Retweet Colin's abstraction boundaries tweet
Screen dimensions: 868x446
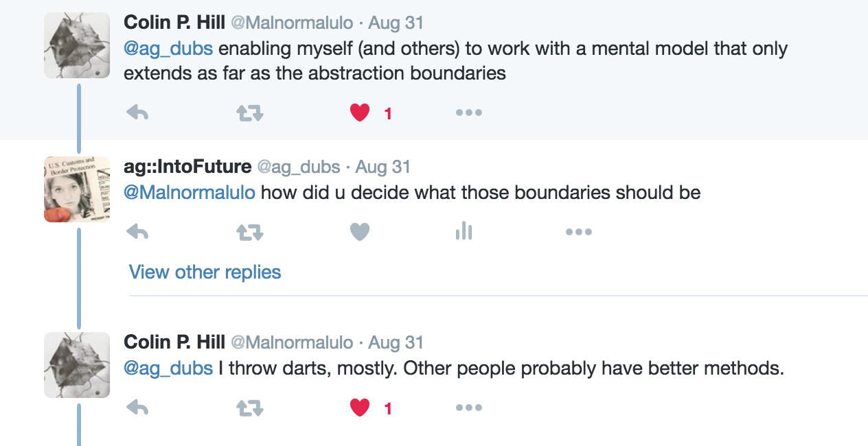point(250,113)
